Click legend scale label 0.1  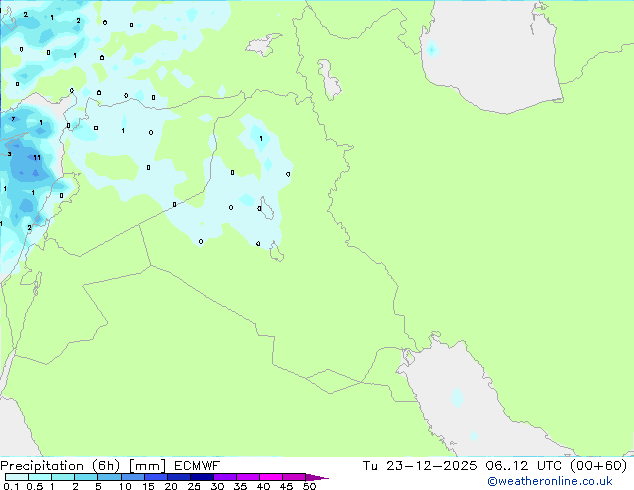pos(11,486)
